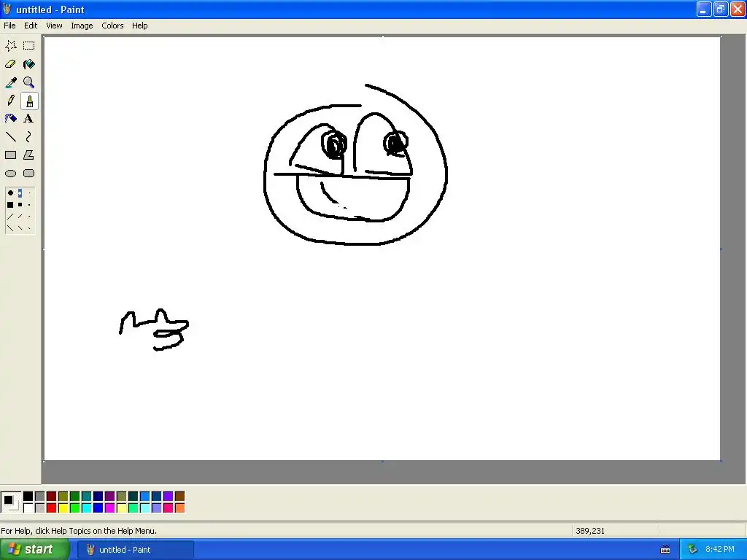Image resolution: width=747 pixels, height=560 pixels.
Task: Switch to the Pencil tool
Action: (x=10, y=101)
